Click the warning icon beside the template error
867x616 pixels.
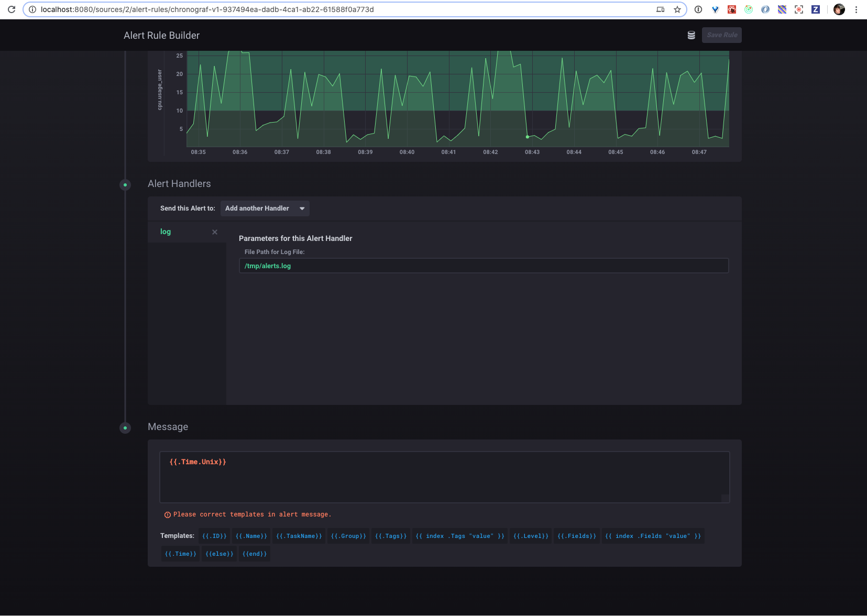[x=167, y=514]
